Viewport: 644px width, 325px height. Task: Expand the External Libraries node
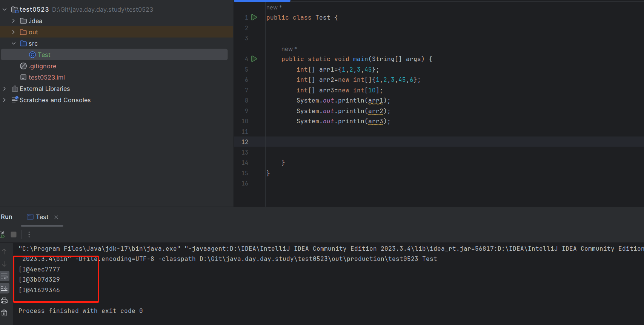[5, 89]
